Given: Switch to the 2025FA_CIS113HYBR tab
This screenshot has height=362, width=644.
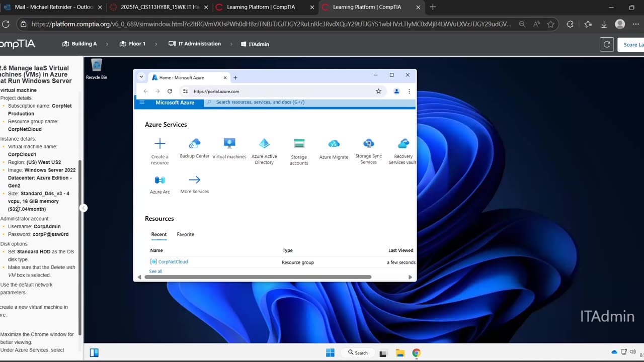Looking at the screenshot, I should [159, 7].
